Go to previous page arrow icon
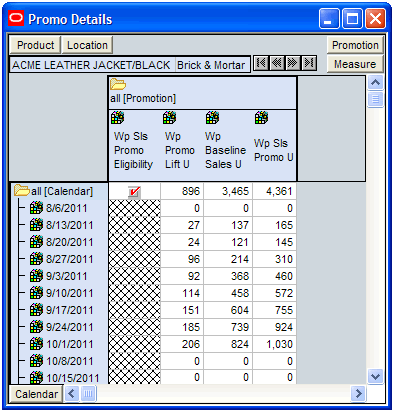Screen dimensions: 394x413 tap(277, 63)
